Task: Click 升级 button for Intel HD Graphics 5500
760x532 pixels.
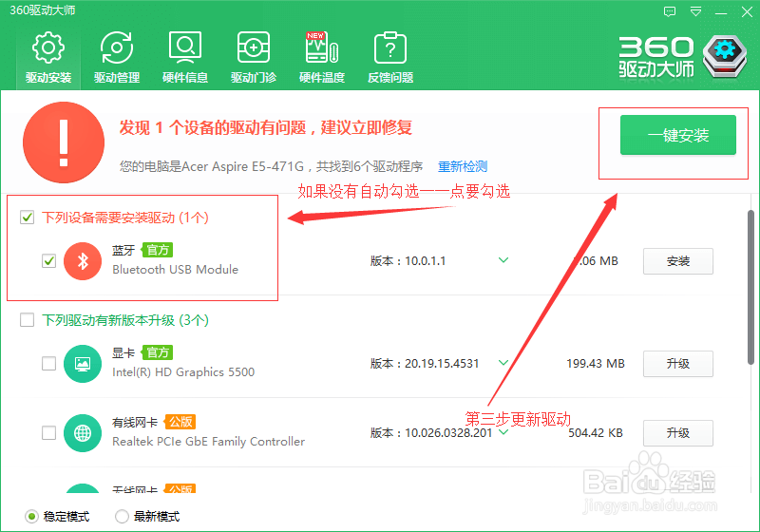Action: click(678, 364)
